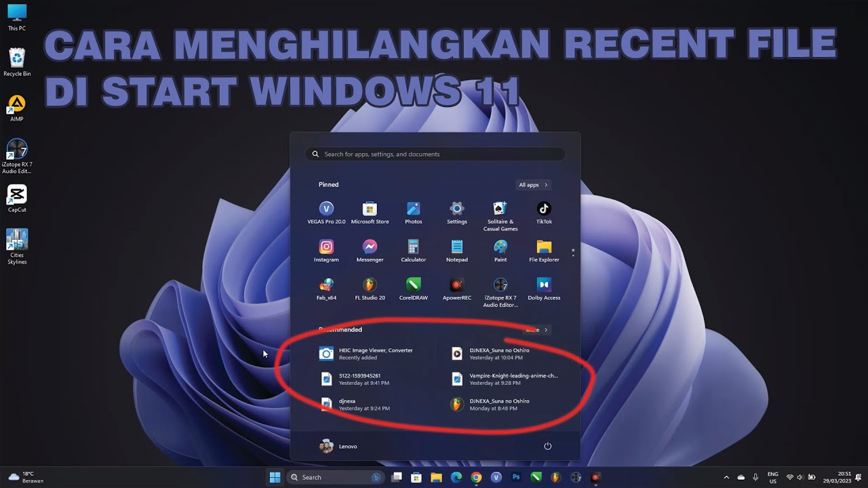Open Task View on the taskbar
This screenshot has width=868, height=488.
[x=397, y=477]
